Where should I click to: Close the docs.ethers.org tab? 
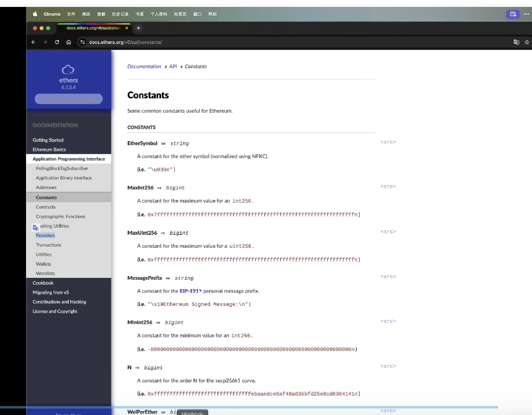(x=127, y=28)
